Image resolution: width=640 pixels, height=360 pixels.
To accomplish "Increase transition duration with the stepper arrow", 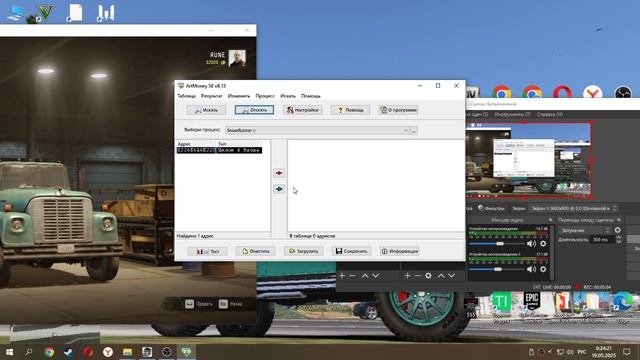I will pos(619,238).
